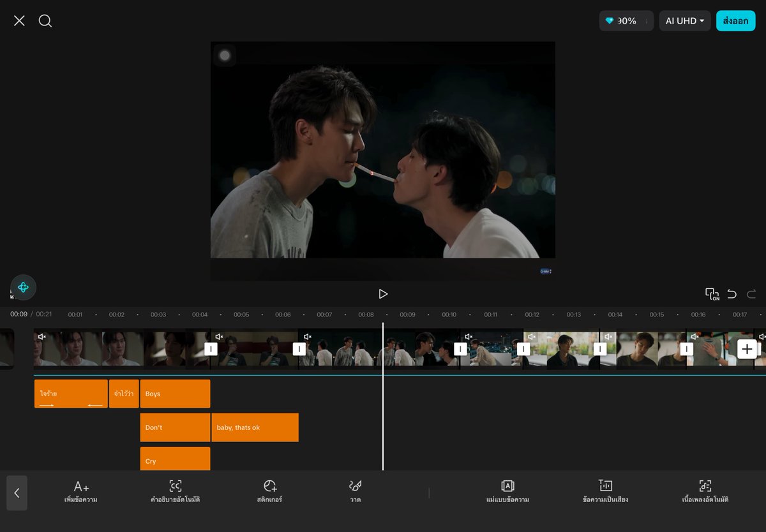The width and height of the screenshot is (766, 532).
Task: Open the transition button before the 00:16 cut
Action: [x=686, y=349]
